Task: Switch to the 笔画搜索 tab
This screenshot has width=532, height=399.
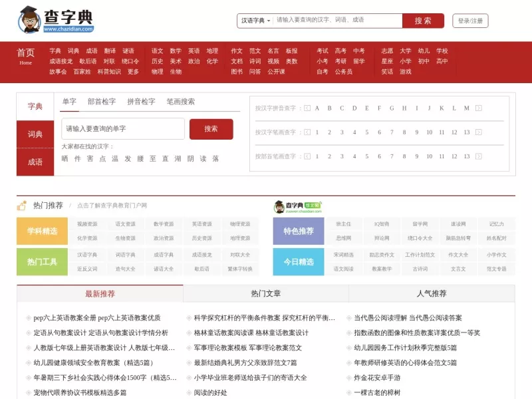Action: pos(180,102)
